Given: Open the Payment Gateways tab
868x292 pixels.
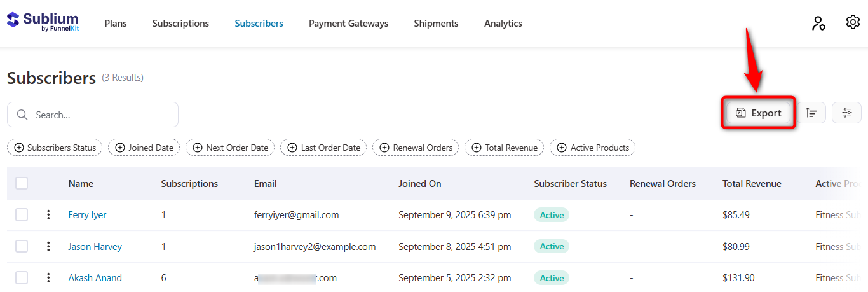Looking at the screenshot, I should pos(348,24).
